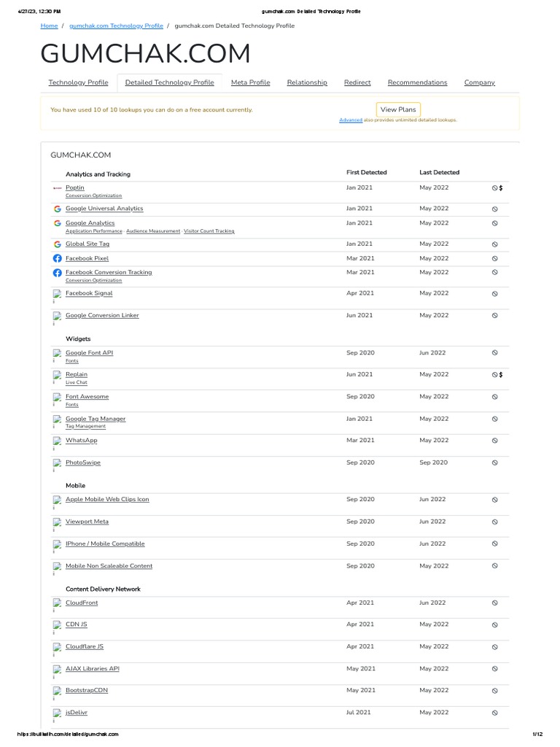Click the circle status icon on WhatsApp row
Viewport: 560px width, 747px height.
(494, 441)
